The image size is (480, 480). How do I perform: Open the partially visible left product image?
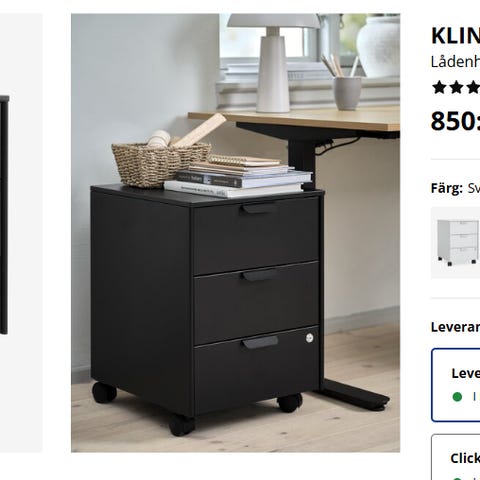coord(21,233)
